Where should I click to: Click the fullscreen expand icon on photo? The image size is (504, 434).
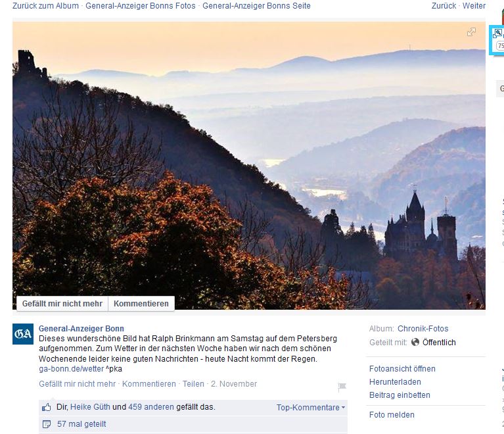[471, 32]
